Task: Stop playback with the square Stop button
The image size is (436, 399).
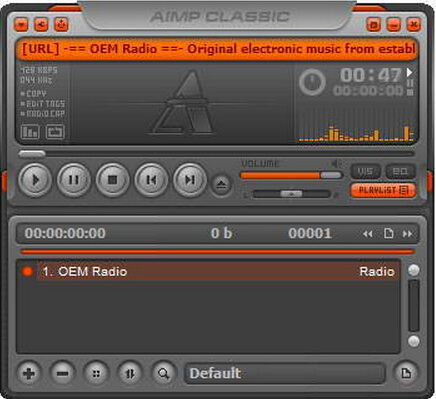Action: (112, 180)
